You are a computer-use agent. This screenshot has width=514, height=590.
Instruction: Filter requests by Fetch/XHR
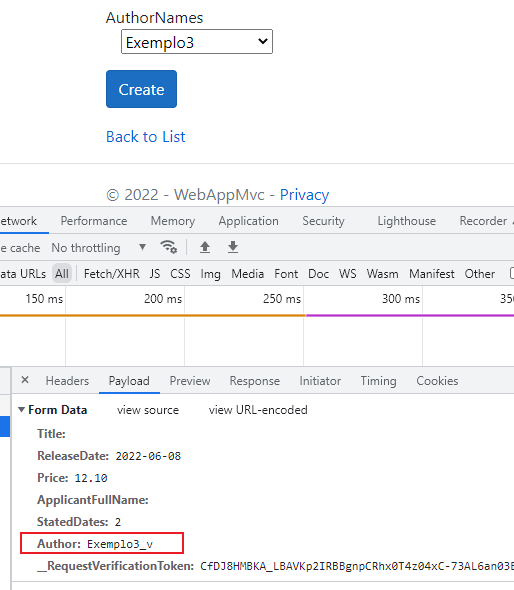pyautogui.click(x=112, y=274)
